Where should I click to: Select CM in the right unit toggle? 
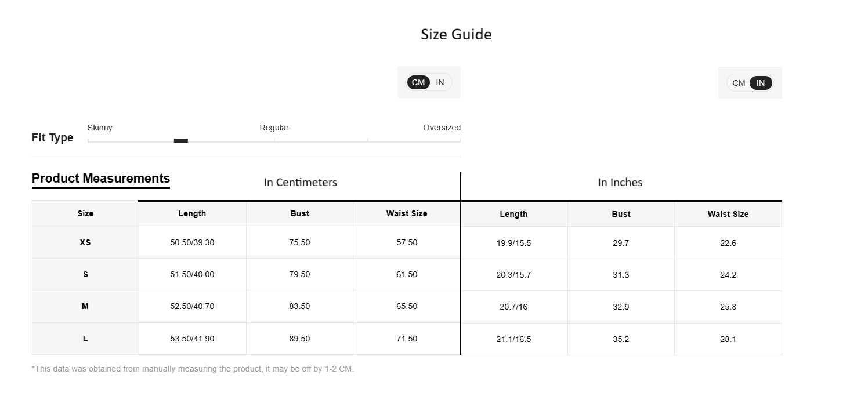click(739, 83)
